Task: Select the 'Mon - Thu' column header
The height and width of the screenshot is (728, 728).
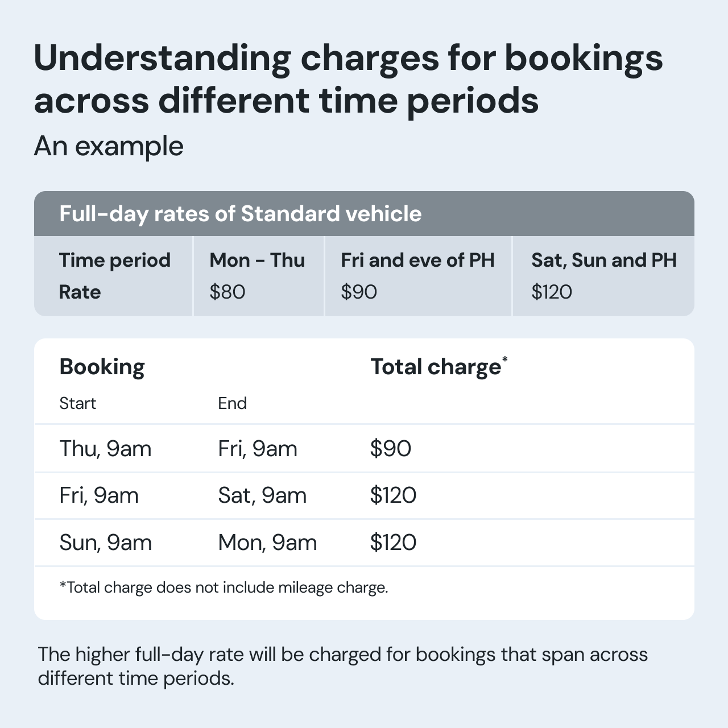Action: point(257,260)
